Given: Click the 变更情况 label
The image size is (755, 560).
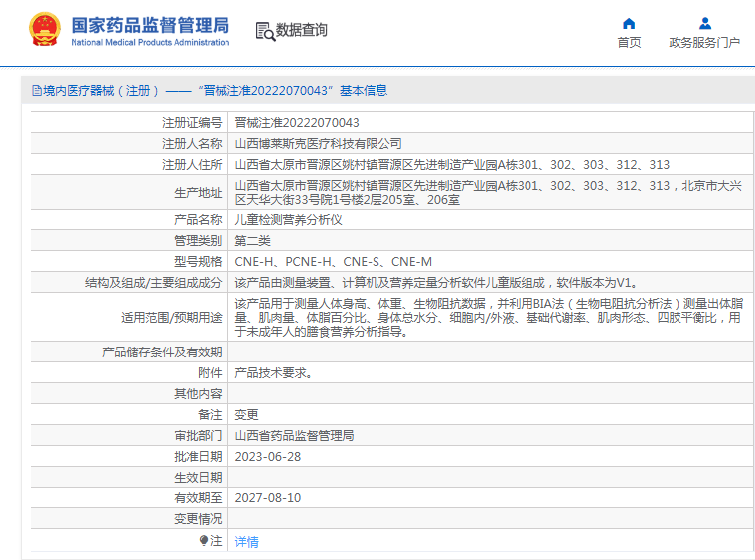Looking at the screenshot, I should (198, 519).
